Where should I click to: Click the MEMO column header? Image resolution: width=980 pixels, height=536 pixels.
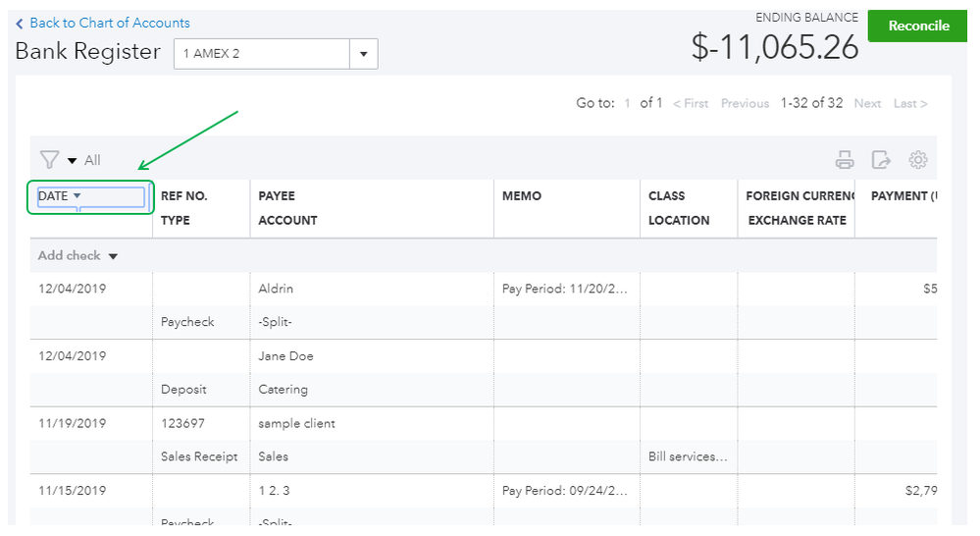(521, 196)
